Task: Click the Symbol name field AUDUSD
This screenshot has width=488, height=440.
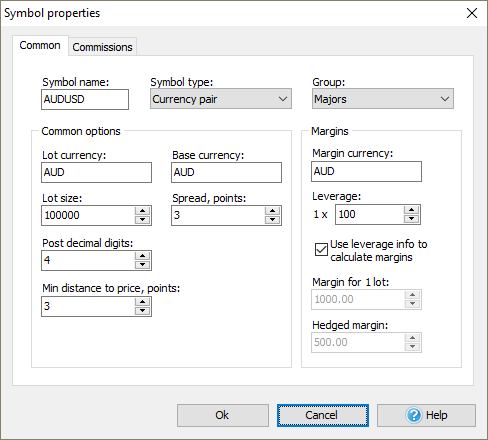Action: click(85, 99)
